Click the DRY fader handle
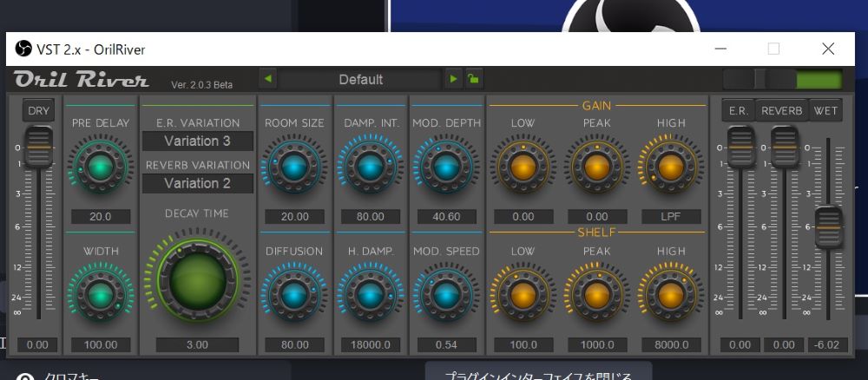Image resolution: width=868 pixels, height=380 pixels. [x=39, y=147]
